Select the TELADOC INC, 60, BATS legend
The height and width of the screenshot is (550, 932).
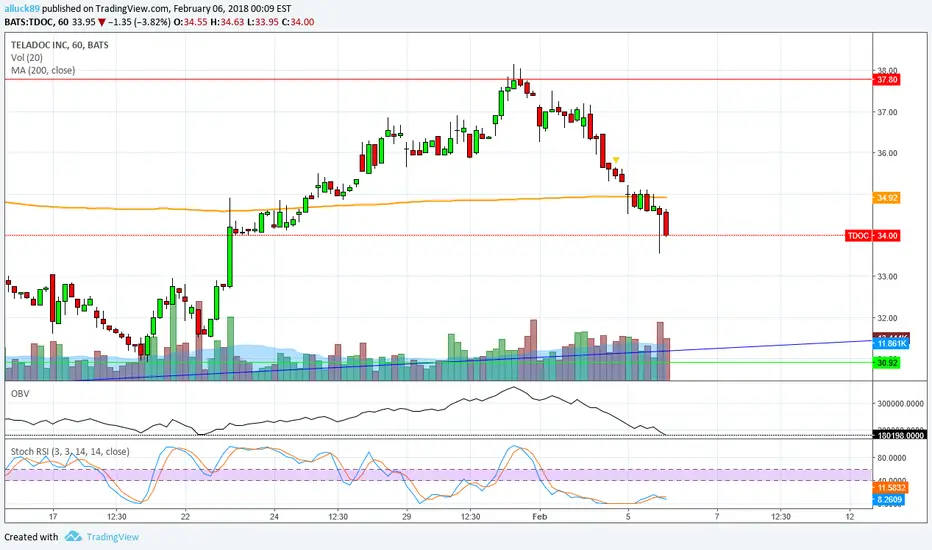pyautogui.click(x=59, y=45)
